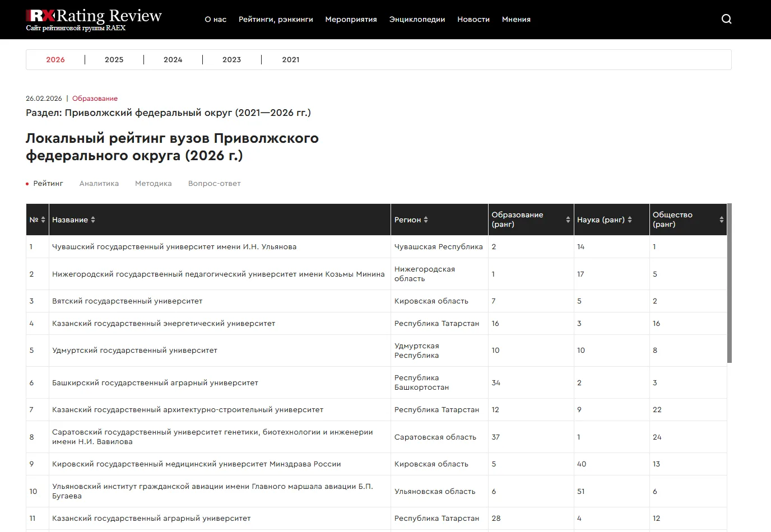Screen dimensions: 771x532
Task: Sort by Общество (ранг) sort icon
Action: click(721, 220)
